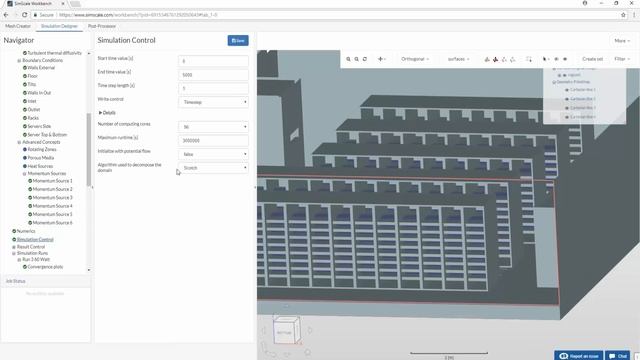Select Heat Sources in navigator
The image size is (640, 360).
(x=40, y=166)
